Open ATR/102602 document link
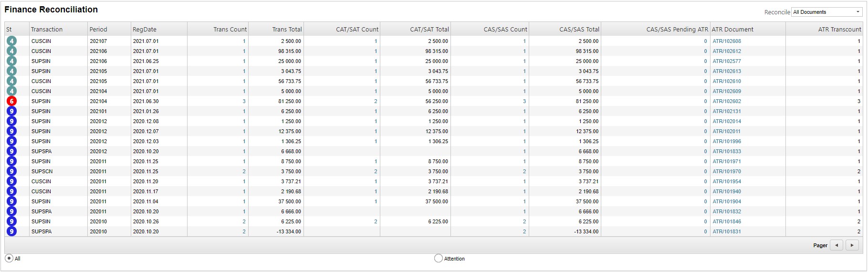 (726, 101)
